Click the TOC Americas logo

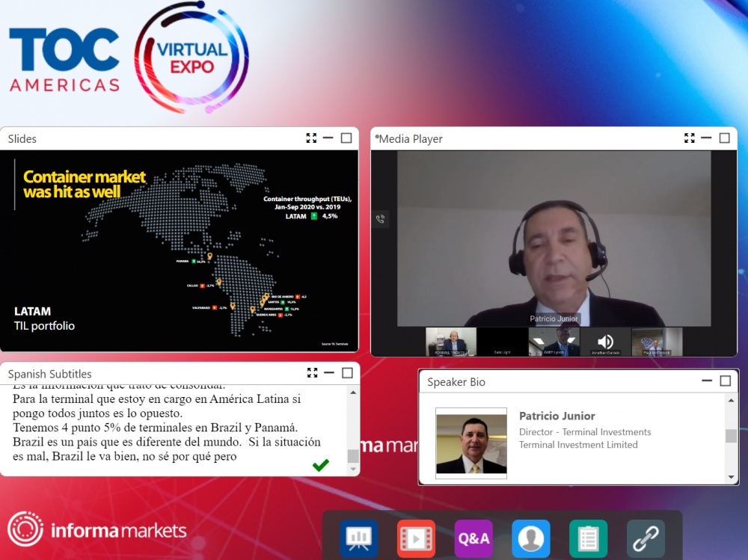64,59
